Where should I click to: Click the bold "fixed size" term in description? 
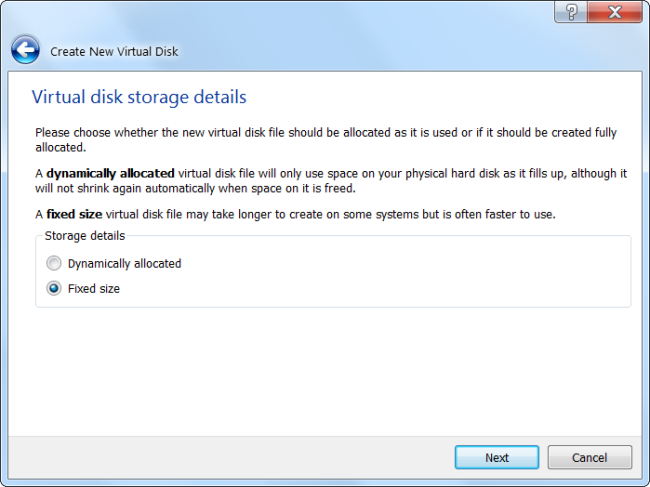[x=76, y=214]
